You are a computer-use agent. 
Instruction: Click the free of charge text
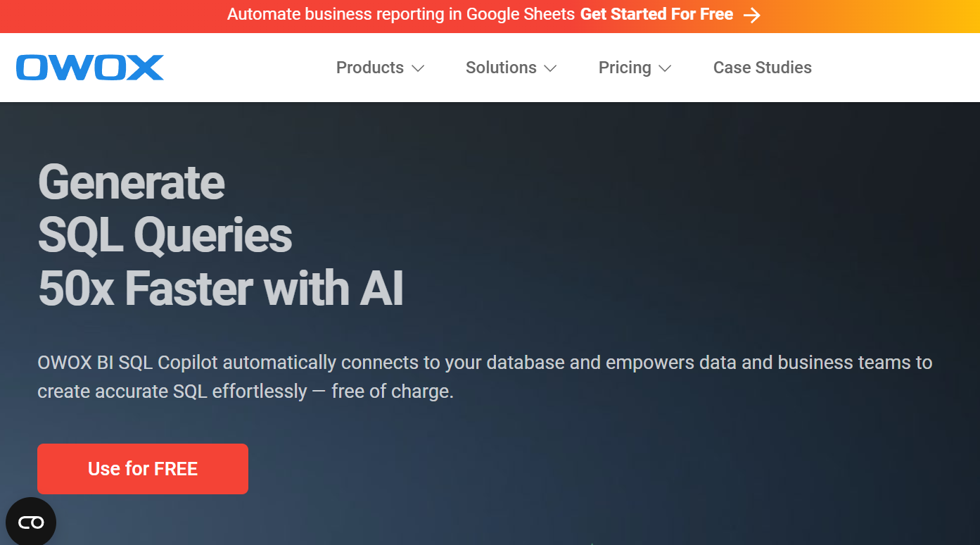[393, 391]
